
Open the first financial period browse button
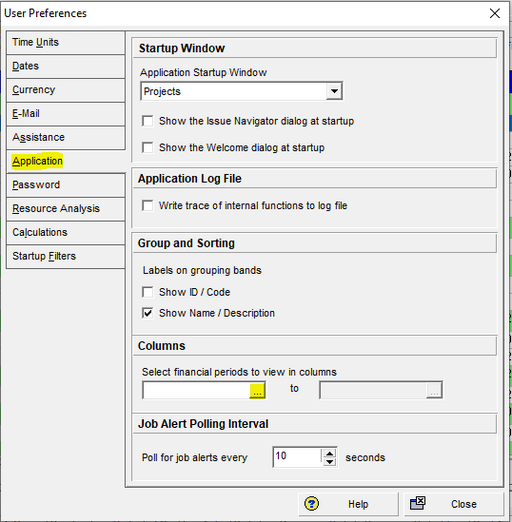tap(257, 390)
